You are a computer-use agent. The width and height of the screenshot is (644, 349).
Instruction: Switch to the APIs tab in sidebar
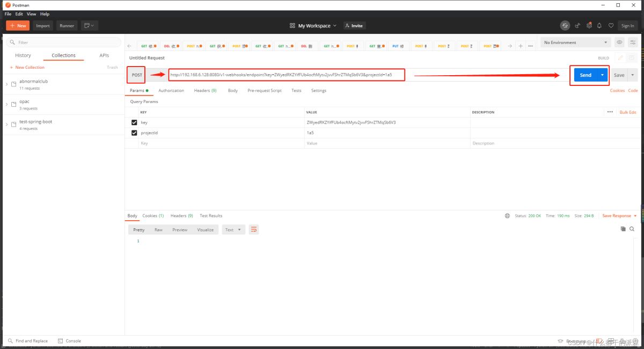(104, 55)
